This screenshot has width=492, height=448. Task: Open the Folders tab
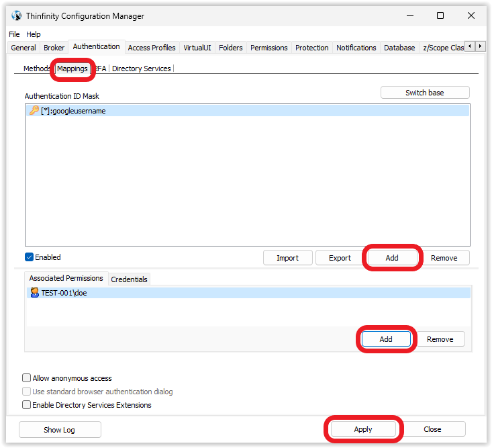click(x=231, y=48)
